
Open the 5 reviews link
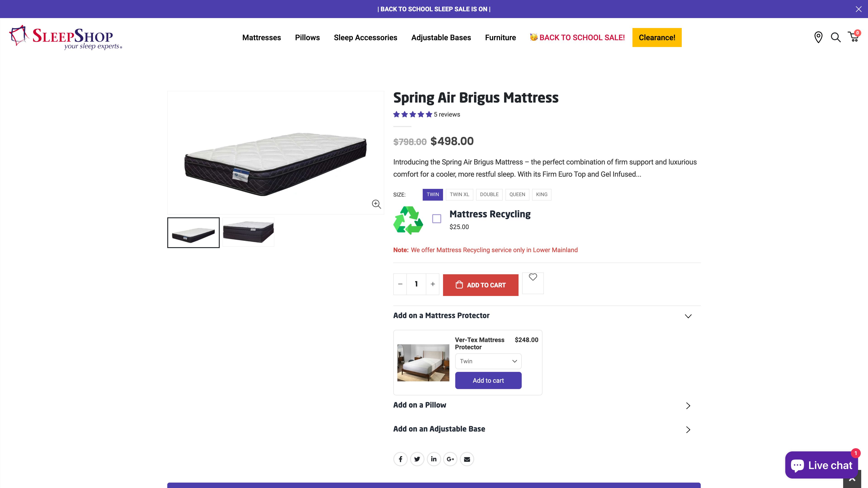(446, 114)
